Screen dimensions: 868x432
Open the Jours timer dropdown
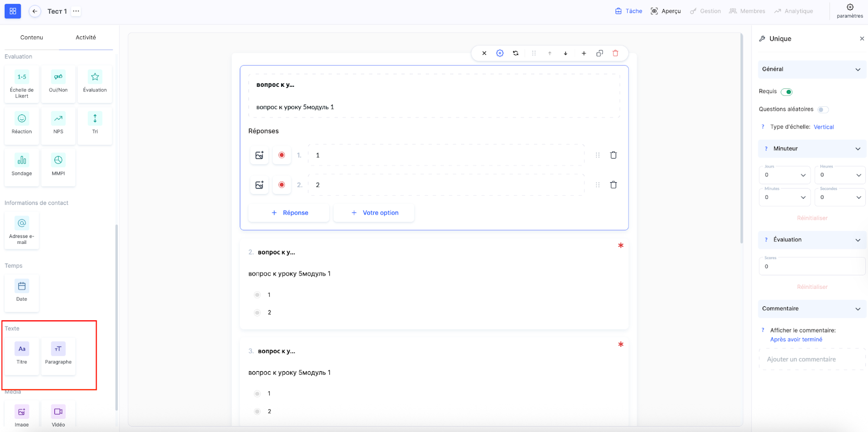coord(784,175)
